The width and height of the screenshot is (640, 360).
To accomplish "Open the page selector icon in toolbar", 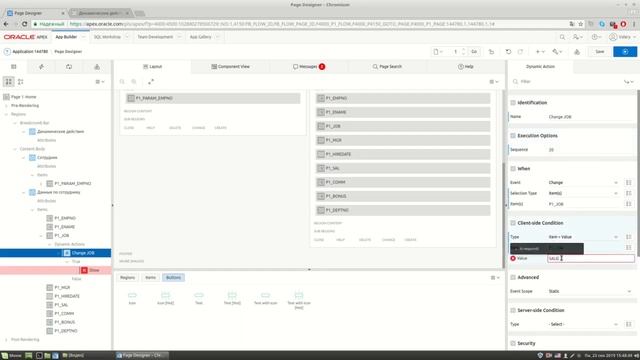I will 438,51.
